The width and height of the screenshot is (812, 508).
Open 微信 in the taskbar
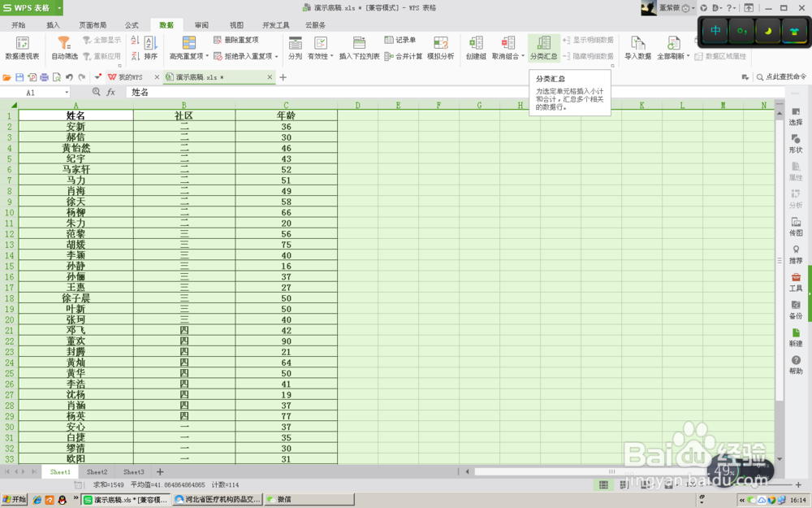(309, 499)
